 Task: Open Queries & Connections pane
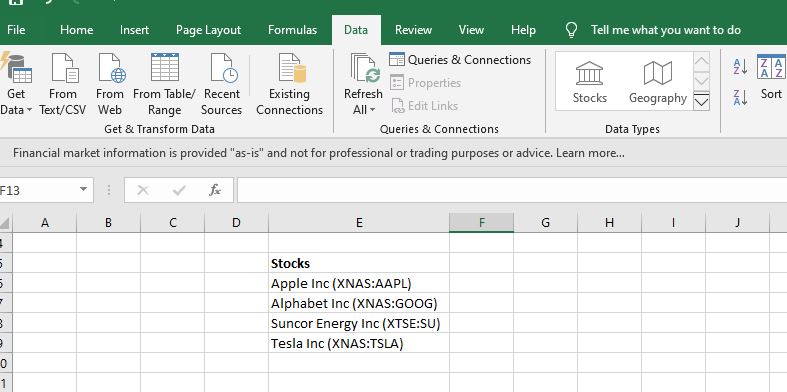[x=460, y=60]
